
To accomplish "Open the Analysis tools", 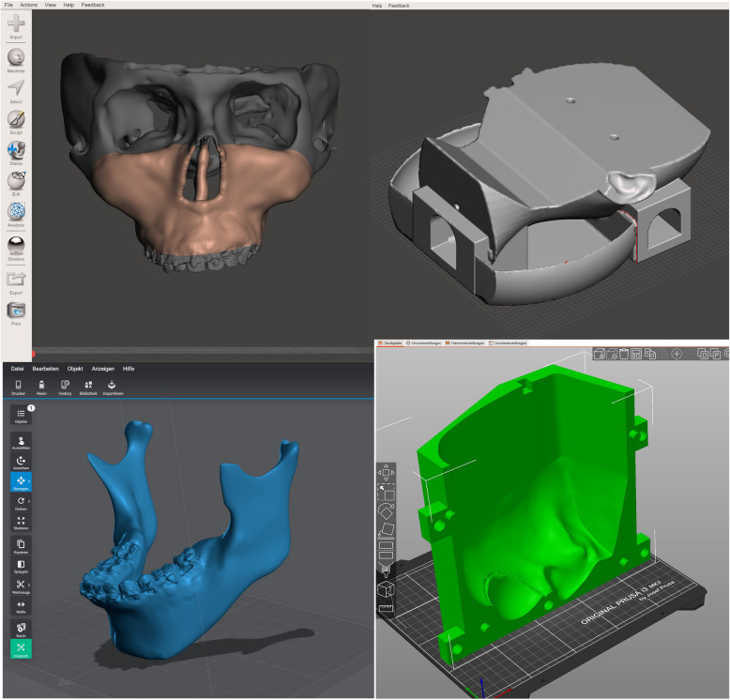I will click(x=16, y=213).
